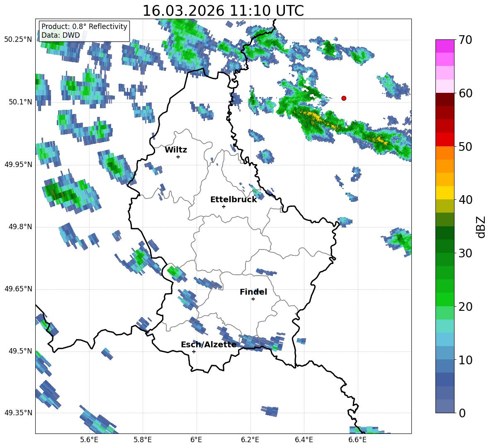The image size is (491, 448).
Task: Pick the dark red swatch below 60
Action: click(x=445, y=99)
